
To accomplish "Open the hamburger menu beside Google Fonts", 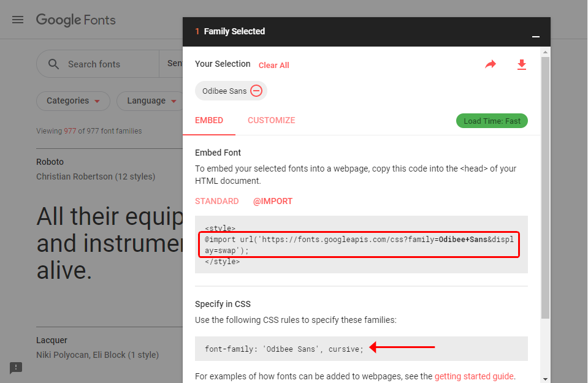I will [18, 20].
